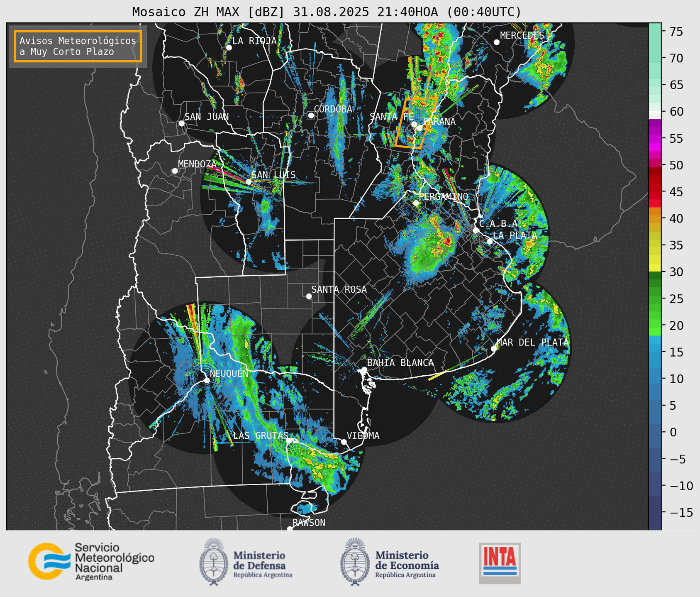Screen dimensions: 700x597
Task: Select the SAN JUAN city label
Action: click(x=207, y=117)
